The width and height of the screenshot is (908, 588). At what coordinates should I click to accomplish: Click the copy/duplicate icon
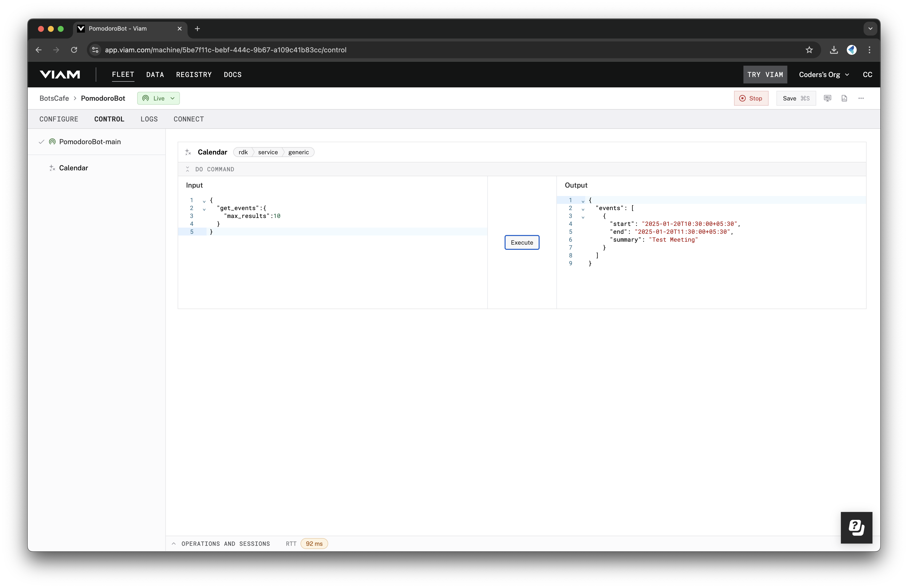[x=844, y=98]
